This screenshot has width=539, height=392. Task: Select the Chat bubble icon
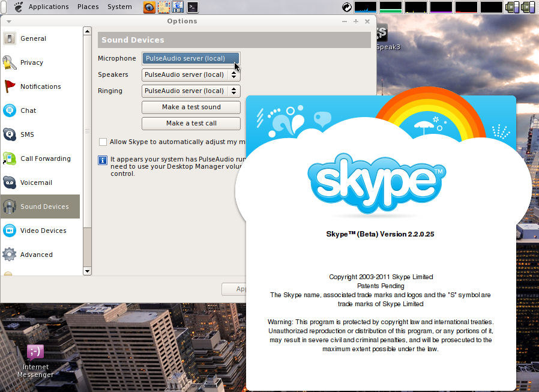10,110
